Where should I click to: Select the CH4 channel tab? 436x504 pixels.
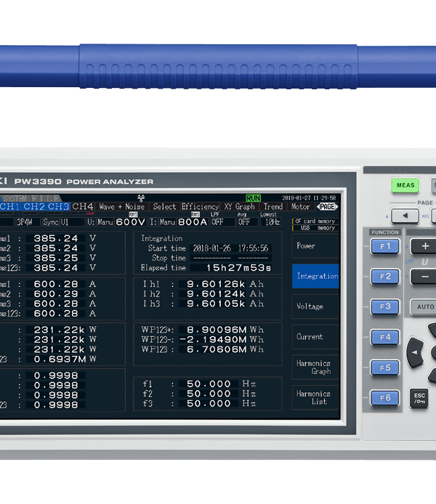[x=83, y=206]
